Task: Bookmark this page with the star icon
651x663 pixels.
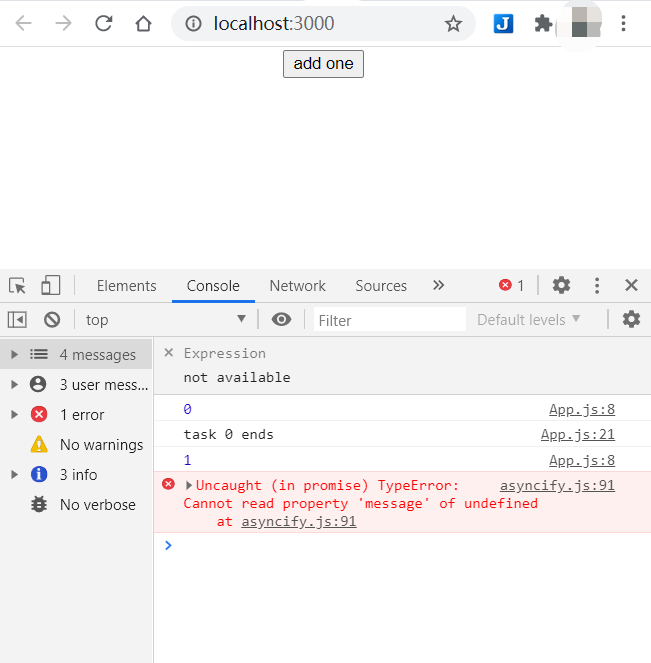Action: (453, 24)
